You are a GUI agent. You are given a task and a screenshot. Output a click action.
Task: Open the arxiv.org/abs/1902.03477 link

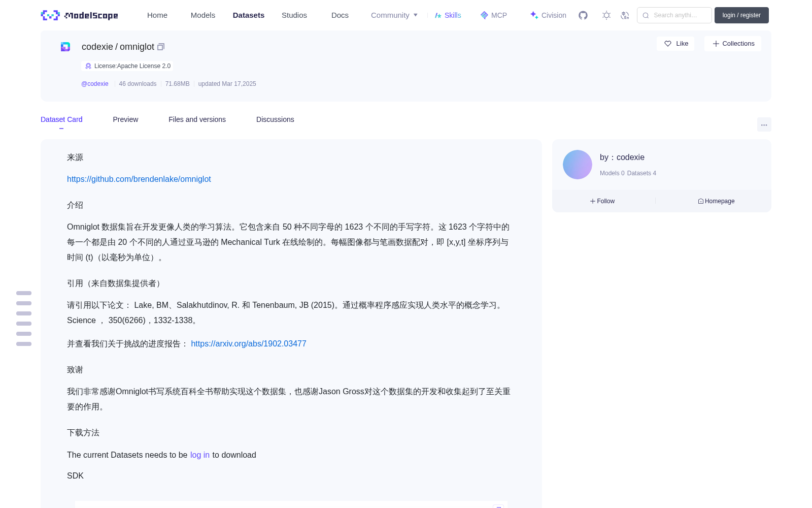pos(249,343)
